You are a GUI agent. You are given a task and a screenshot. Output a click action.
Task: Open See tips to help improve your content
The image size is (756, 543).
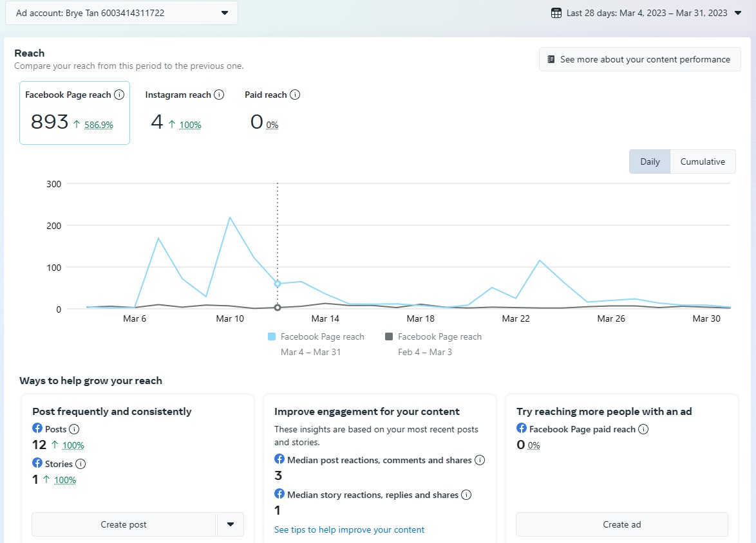pos(349,529)
